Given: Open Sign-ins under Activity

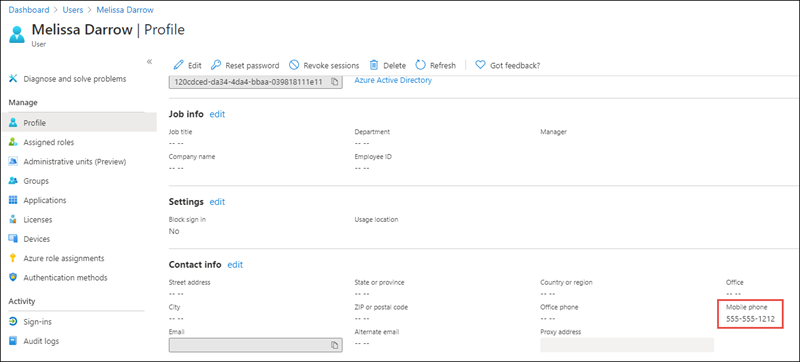Looking at the screenshot, I should [37, 322].
